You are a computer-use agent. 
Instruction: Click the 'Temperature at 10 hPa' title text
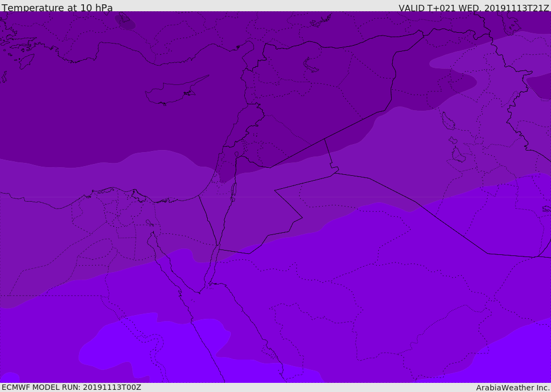pos(57,8)
